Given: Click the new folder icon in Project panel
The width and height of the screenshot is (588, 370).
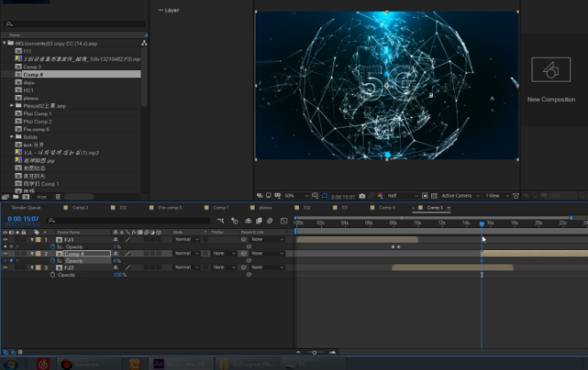Looking at the screenshot, I should (16, 196).
